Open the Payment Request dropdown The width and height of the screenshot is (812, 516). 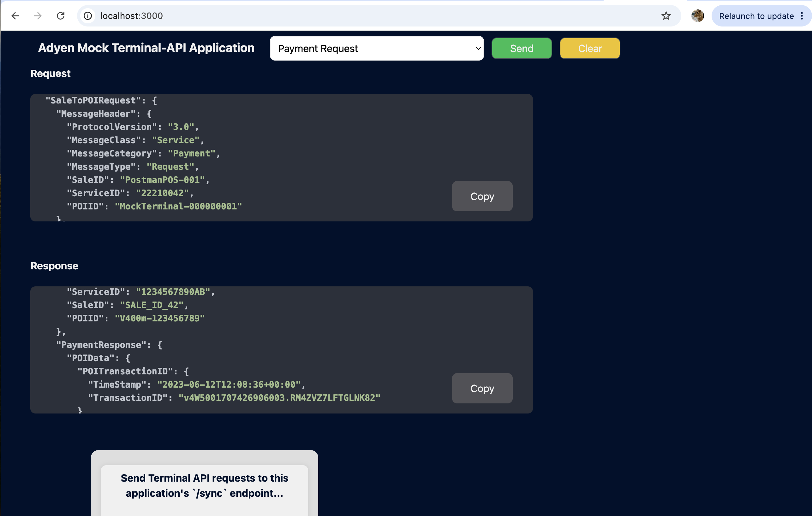click(377, 49)
